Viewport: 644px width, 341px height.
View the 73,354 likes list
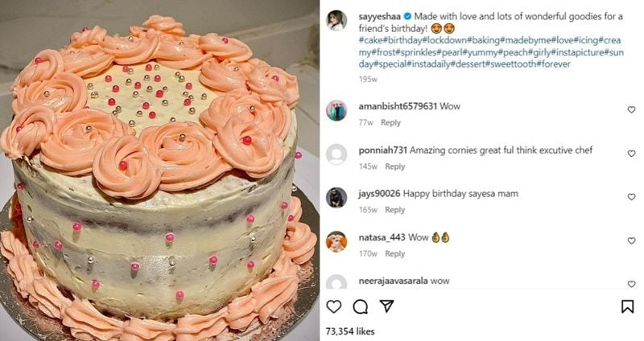pyautogui.click(x=350, y=331)
